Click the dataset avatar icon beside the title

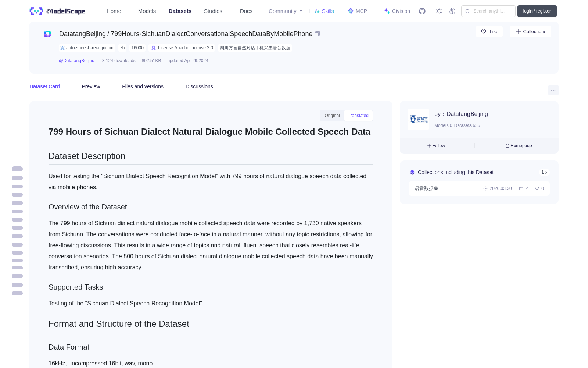[47, 34]
